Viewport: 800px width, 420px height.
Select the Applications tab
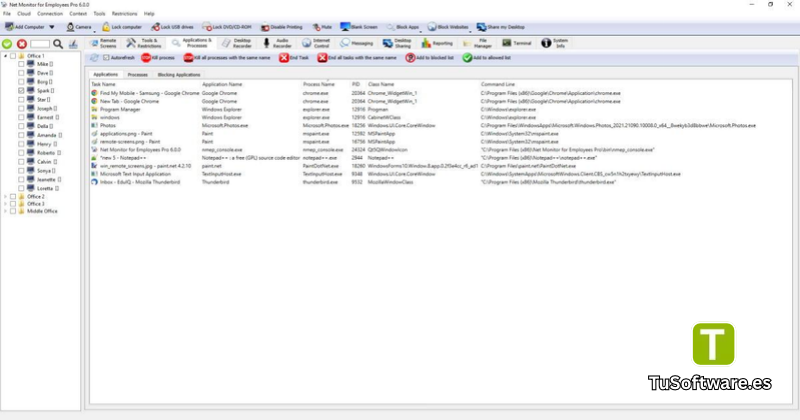coord(106,75)
